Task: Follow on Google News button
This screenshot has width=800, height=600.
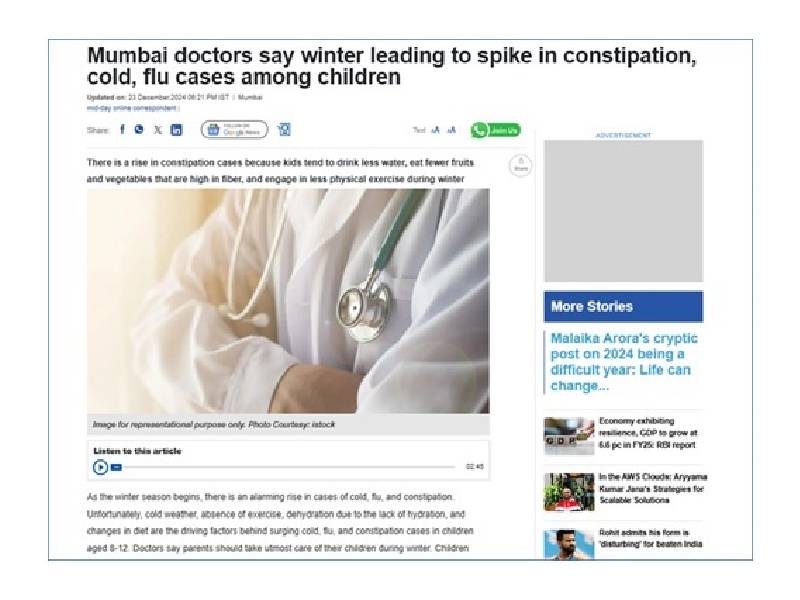Action: (234, 130)
